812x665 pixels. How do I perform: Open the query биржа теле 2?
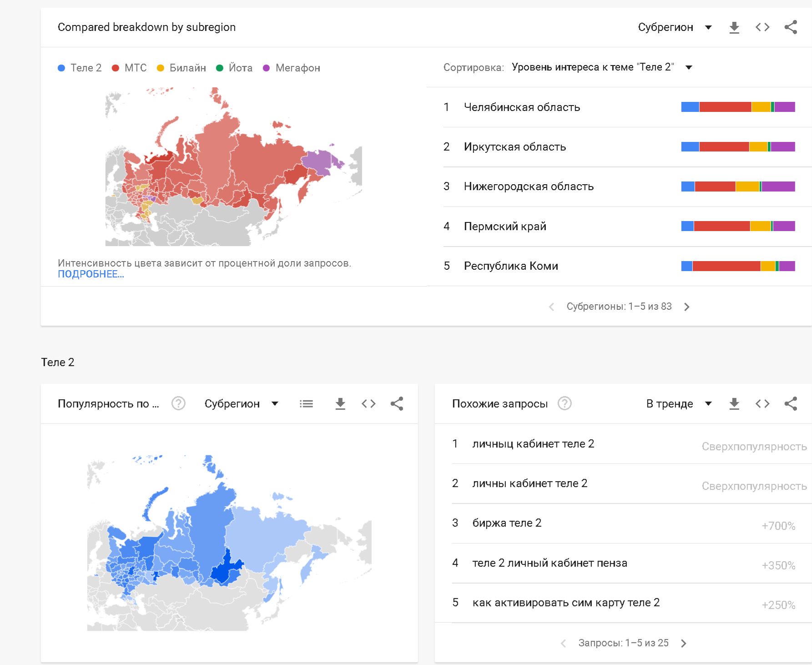(x=507, y=523)
